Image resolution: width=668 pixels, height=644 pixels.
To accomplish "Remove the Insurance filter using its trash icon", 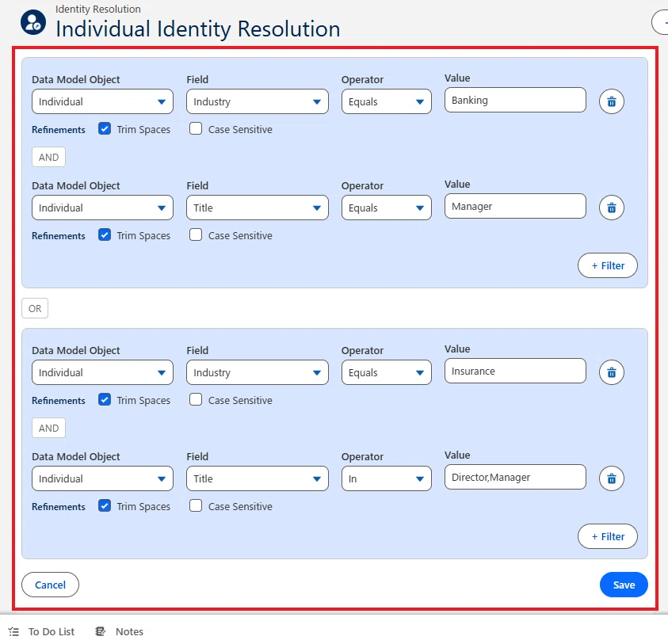I will click(x=611, y=372).
